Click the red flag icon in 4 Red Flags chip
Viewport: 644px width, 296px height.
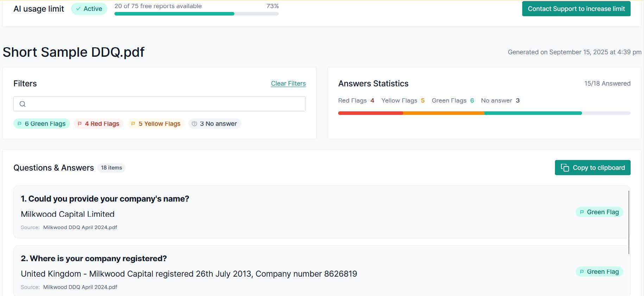(x=80, y=124)
